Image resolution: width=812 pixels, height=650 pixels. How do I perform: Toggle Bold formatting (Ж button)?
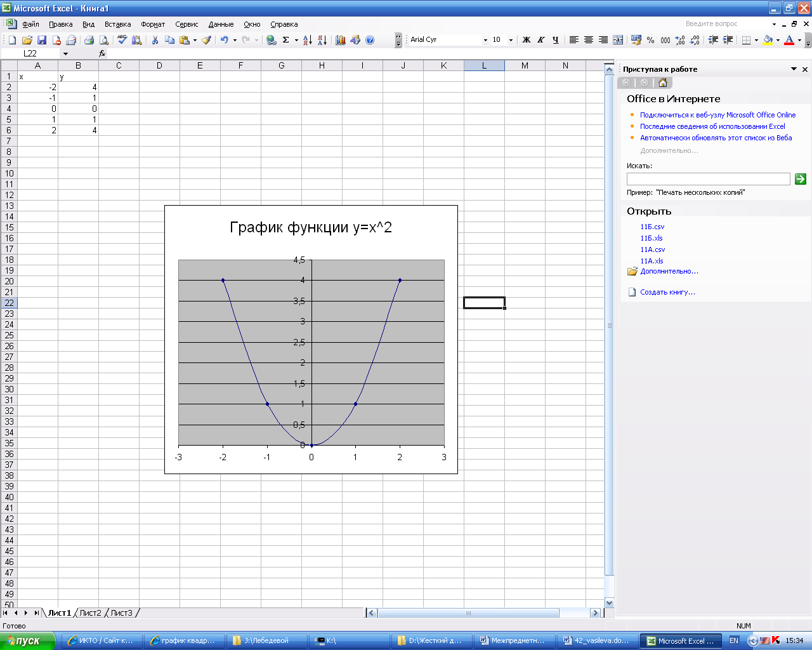(x=526, y=40)
